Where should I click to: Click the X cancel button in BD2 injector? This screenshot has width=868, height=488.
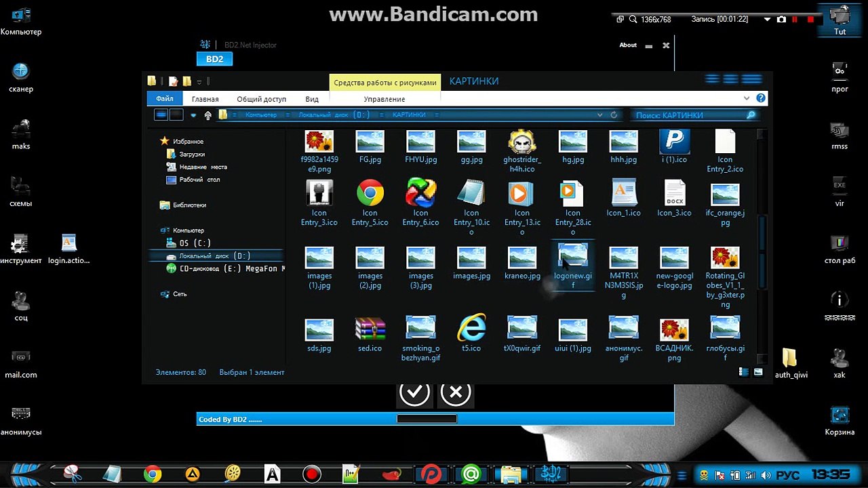coord(456,392)
